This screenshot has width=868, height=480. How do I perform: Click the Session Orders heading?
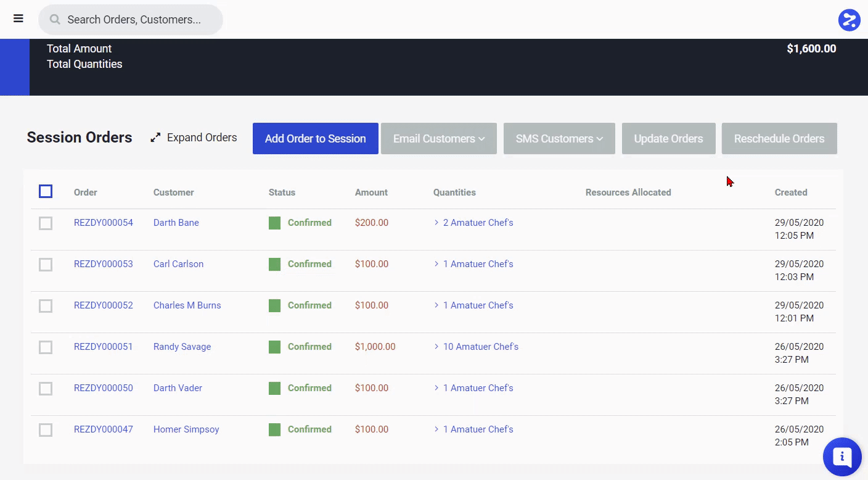(80, 138)
